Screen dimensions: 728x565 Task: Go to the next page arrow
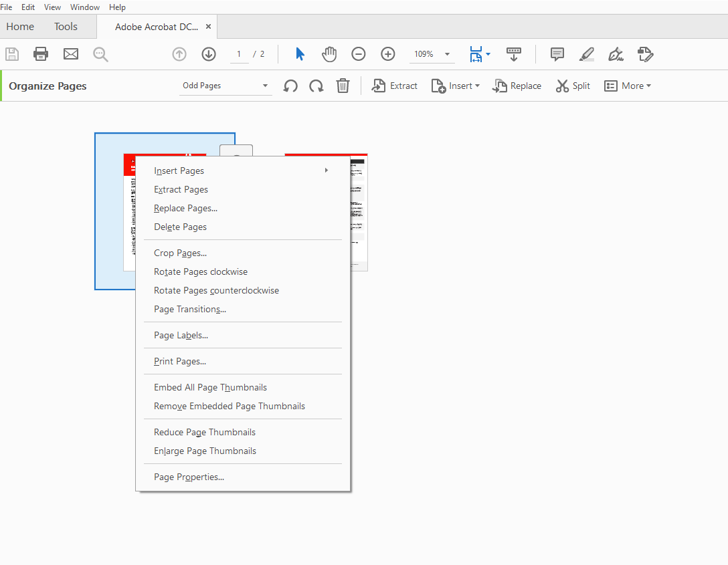[209, 54]
